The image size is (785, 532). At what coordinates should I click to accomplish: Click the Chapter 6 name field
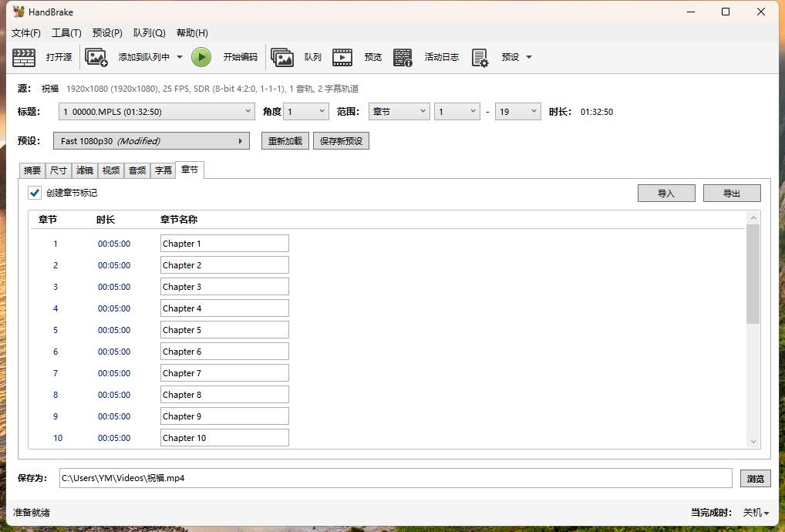click(225, 352)
